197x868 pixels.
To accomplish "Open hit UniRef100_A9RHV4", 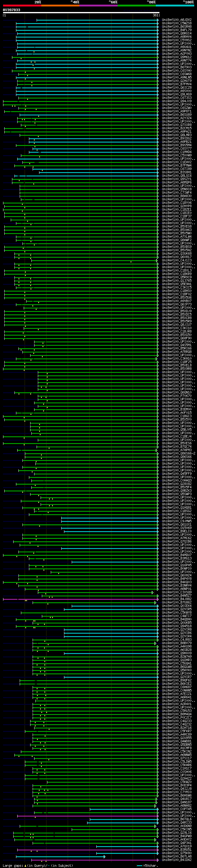I will coord(177,37).
